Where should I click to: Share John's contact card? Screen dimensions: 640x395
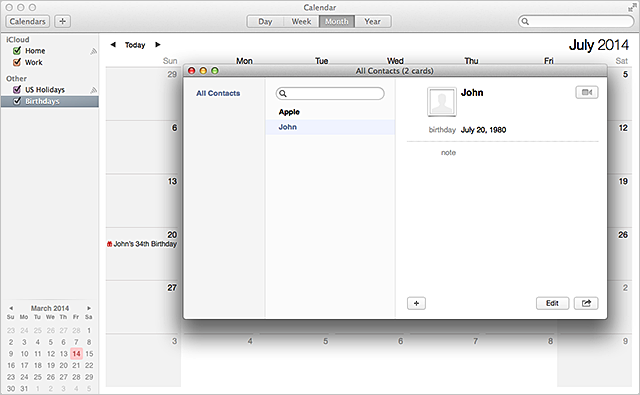tap(586, 303)
